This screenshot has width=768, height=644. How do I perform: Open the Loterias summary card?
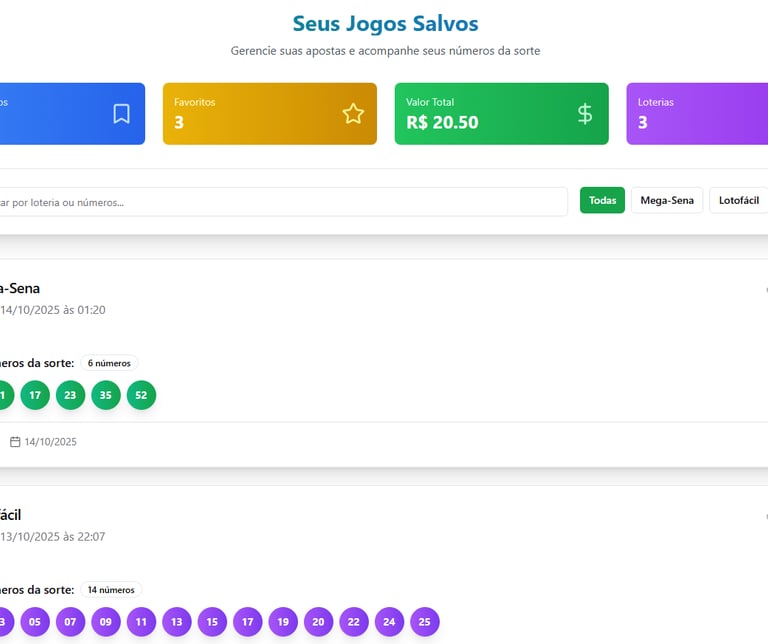697,114
